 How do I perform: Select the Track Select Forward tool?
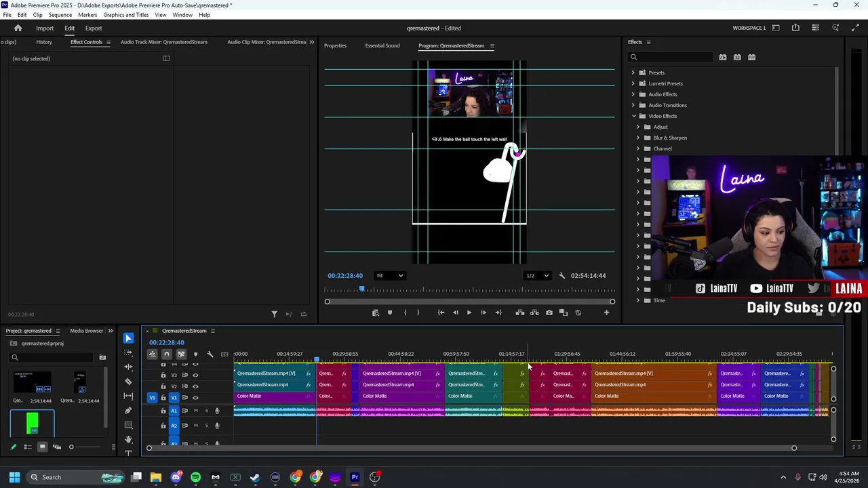coord(128,352)
